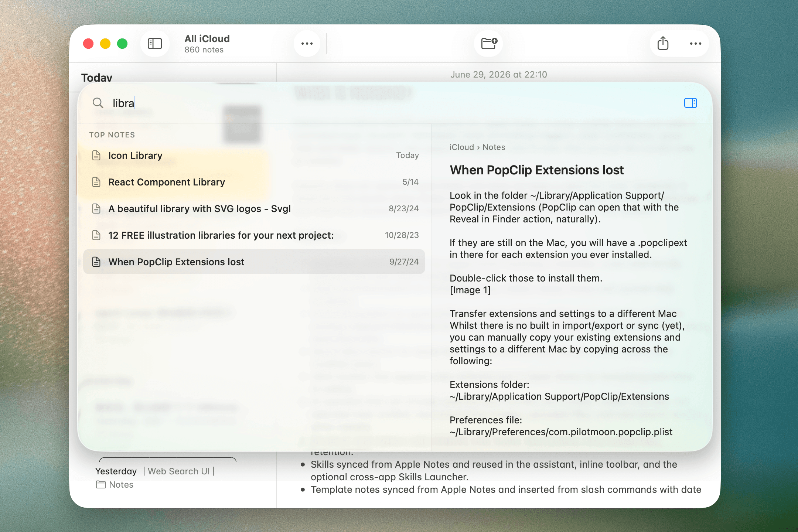This screenshot has height=532, width=798.
Task: Close the Notes window with red button
Action: 88,44
